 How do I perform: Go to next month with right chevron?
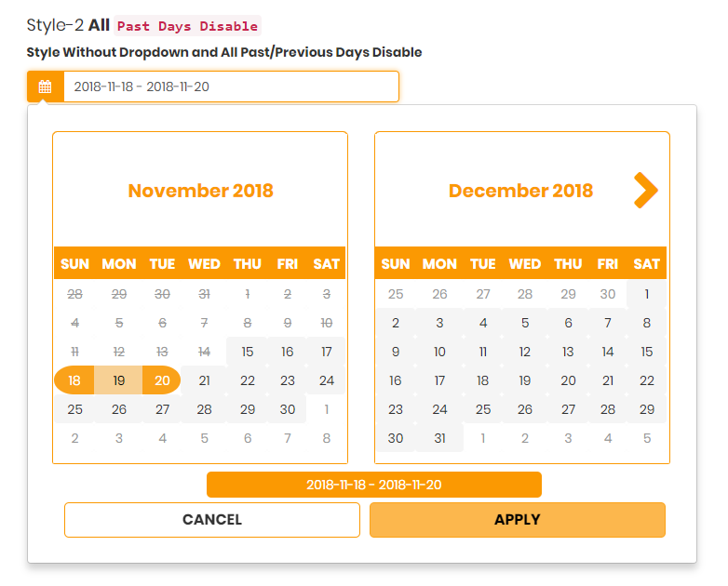click(x=645, y=191)
